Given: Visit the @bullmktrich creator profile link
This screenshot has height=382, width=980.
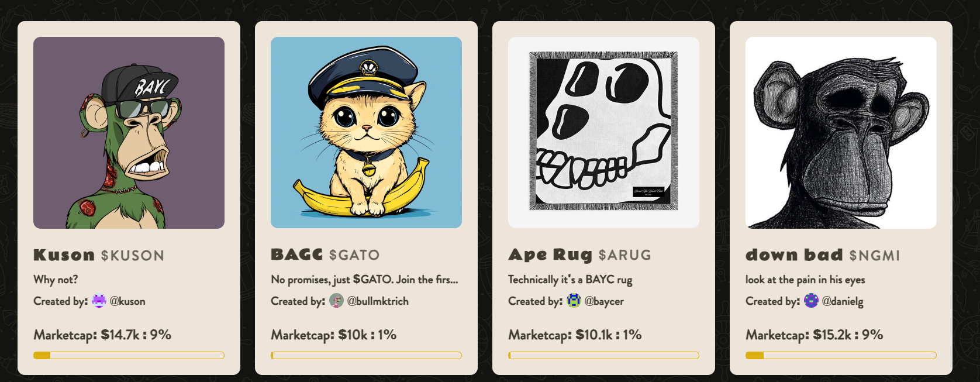Looking at the screenshot, I should click(378, 301).
